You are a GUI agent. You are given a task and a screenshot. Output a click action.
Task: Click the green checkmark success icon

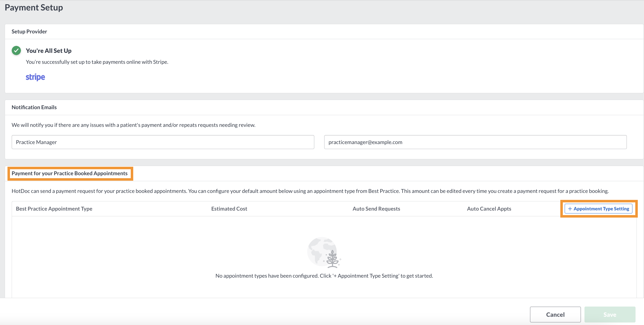16,51
